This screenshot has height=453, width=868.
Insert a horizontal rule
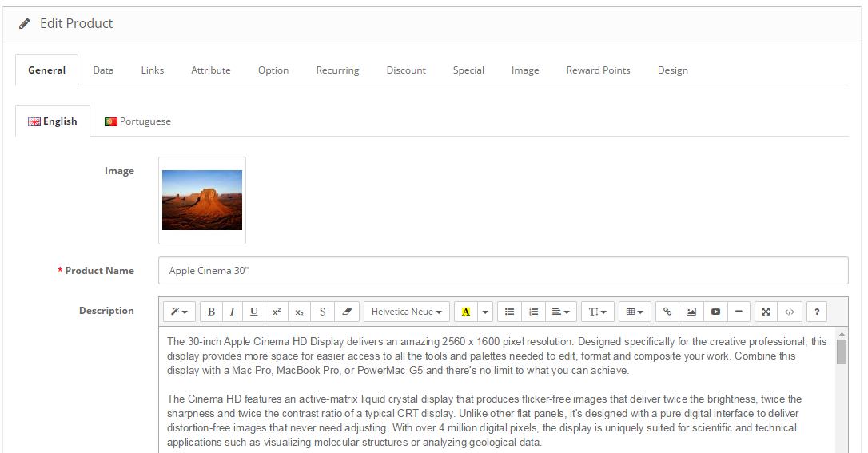click(x=739, y=312)
